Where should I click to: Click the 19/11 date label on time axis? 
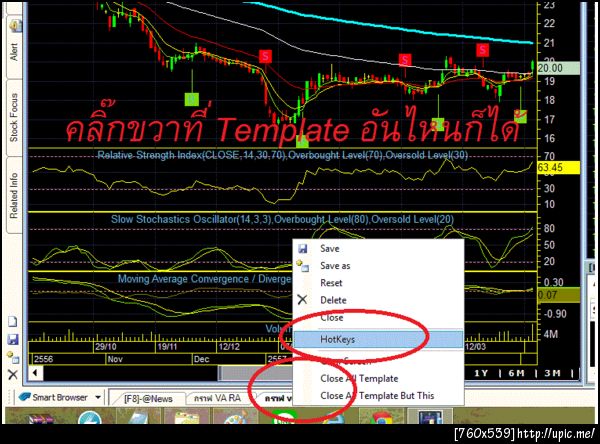[167, 347]
